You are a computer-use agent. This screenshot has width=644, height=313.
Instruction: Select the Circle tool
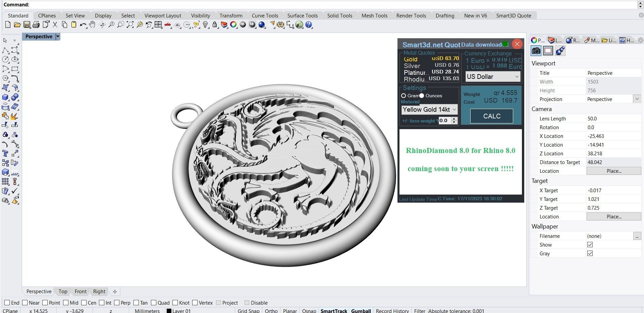pyautogui.click(x=5, y=59)
